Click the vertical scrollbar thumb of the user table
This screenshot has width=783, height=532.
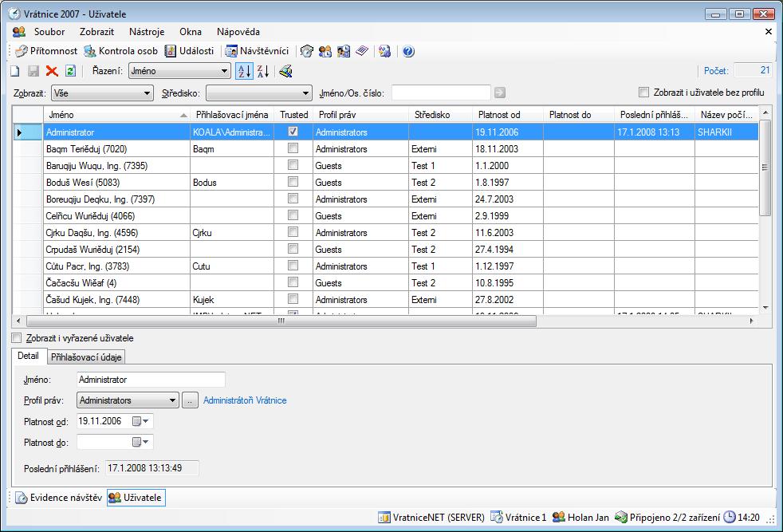(765, 167)
